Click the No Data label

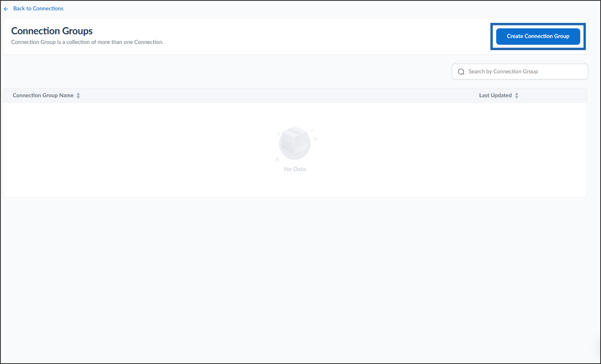click(x=295, y=169)
